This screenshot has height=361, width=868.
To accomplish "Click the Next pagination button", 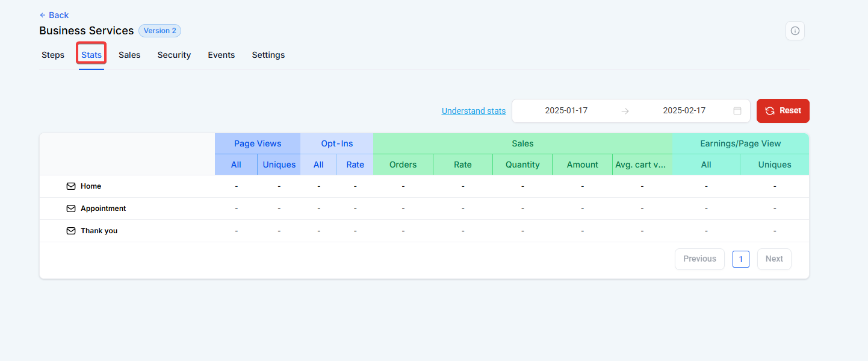I will point(774,259).
